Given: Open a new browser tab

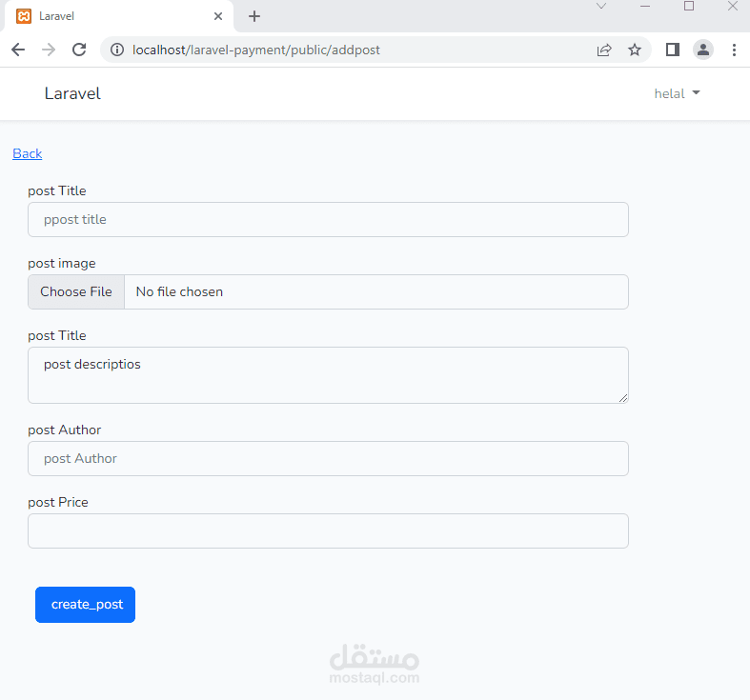Looking at the screenshot, I should click(254, 16).
